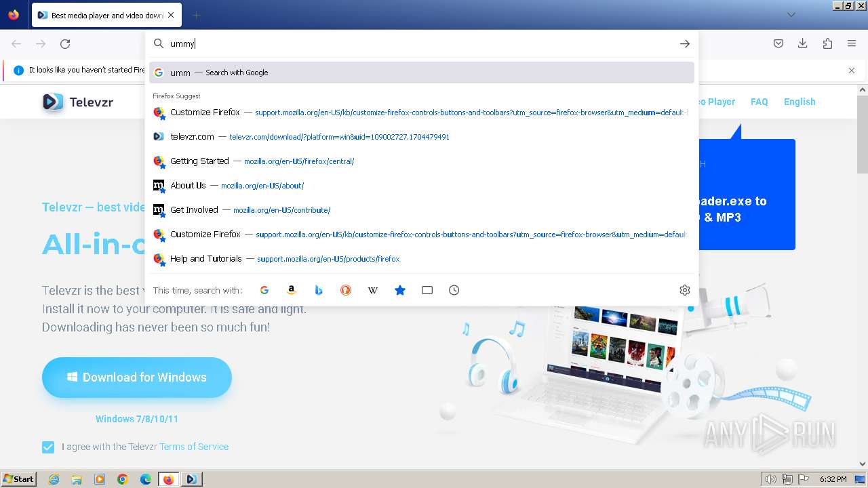Open the second Customize Firefox suggestion
The height and width of the screenshot is (488, 868).
422,235
